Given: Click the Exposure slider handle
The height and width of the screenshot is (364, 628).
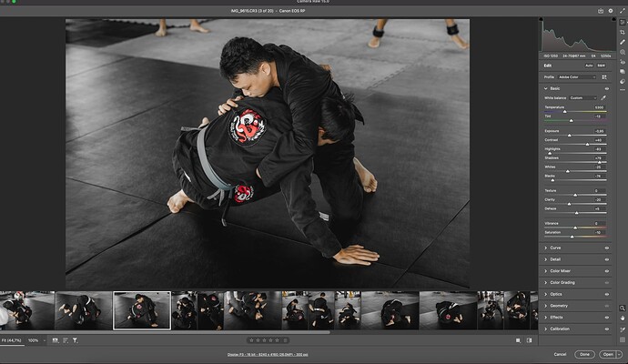Looking at the screenshot, I should pos(569,136).
